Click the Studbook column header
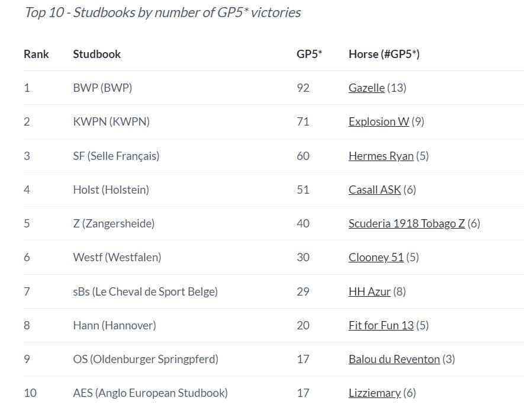The image size is (524, 420). 97,54
